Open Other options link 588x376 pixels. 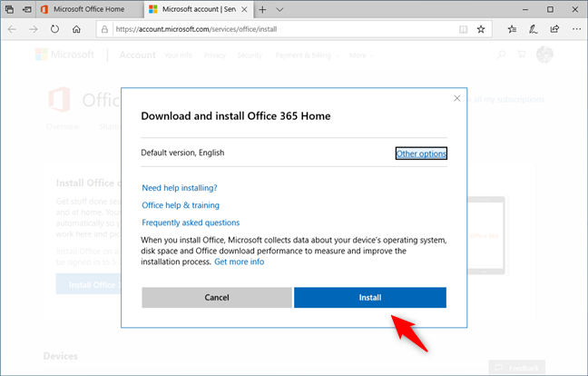click(421, 153)
